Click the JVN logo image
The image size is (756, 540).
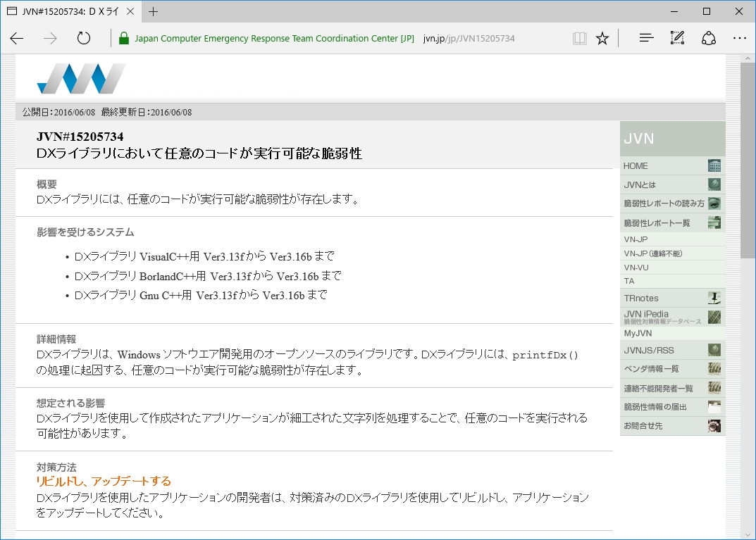[x=82, y=79]
